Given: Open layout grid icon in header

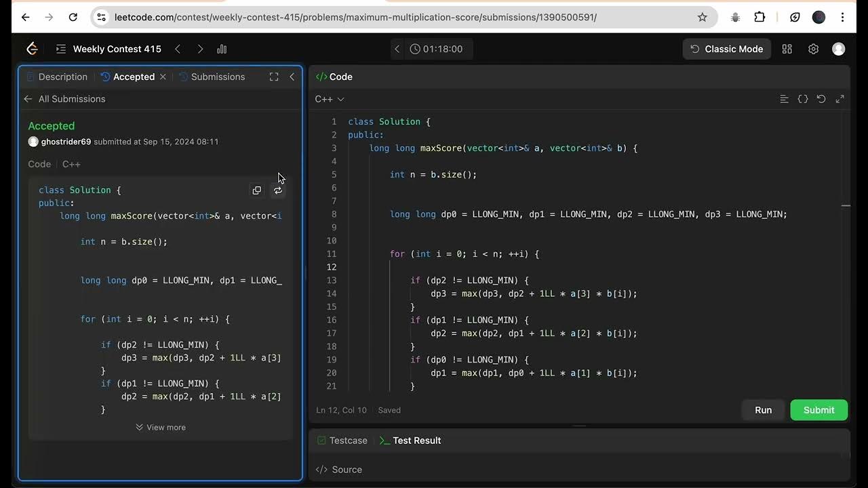Looking at the screenshot, I should pyautogui.click(x=787, y=49).
